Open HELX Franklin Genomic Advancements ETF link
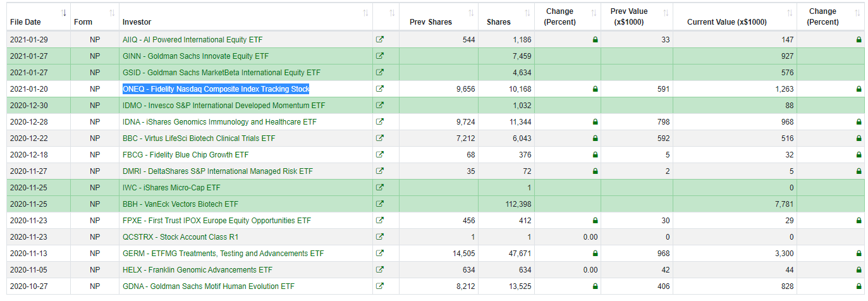Viewport: 868px width, 301px height. tap(197, 269)
